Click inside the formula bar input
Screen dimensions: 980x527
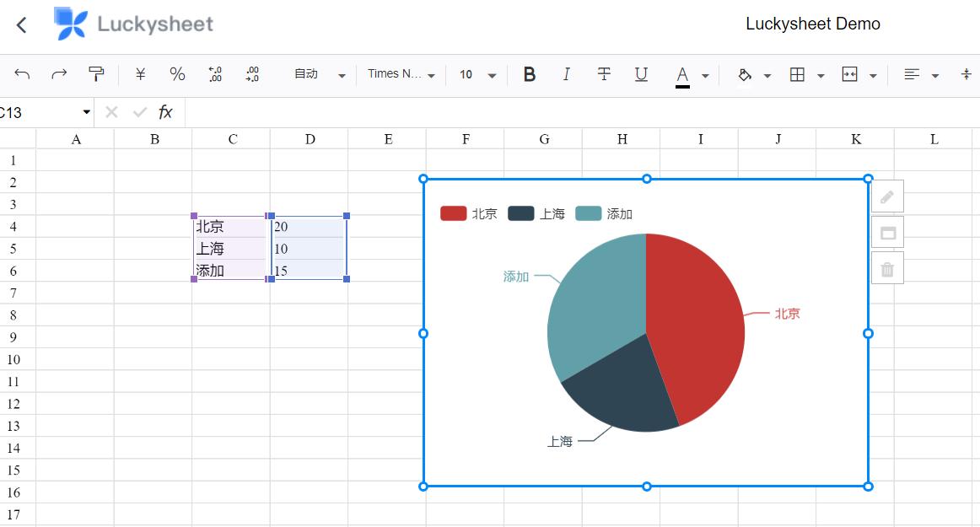point(582,112)
